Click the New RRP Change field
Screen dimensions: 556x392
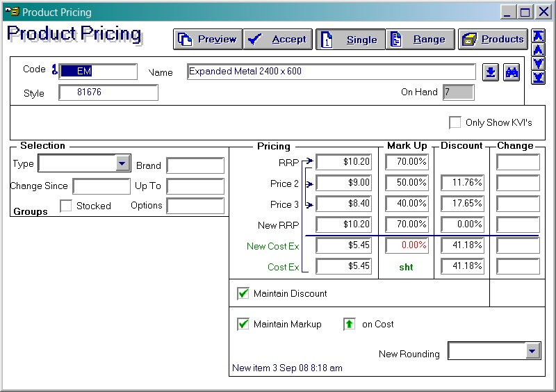point(518,224)
